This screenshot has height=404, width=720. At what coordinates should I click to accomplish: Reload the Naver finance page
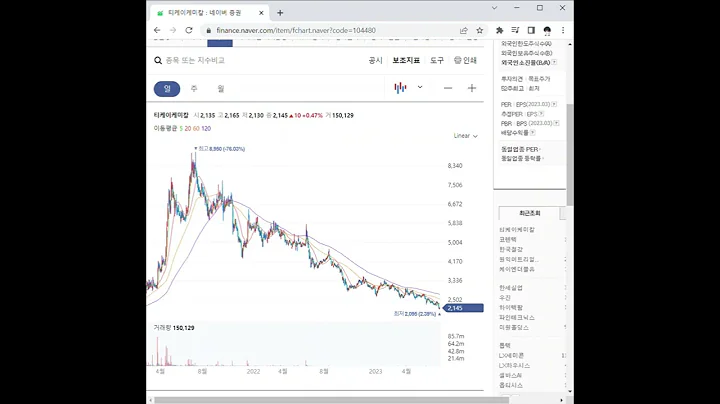[189, 30]
